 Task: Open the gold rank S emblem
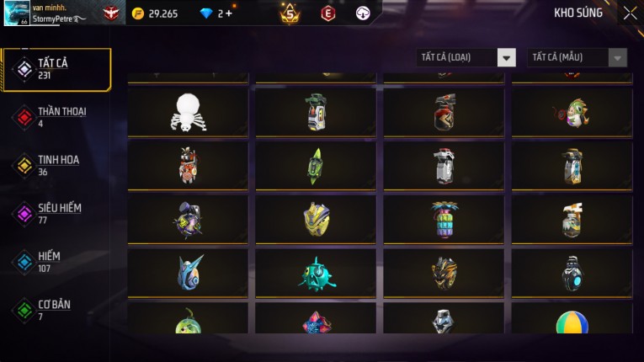tap(290, 13)
